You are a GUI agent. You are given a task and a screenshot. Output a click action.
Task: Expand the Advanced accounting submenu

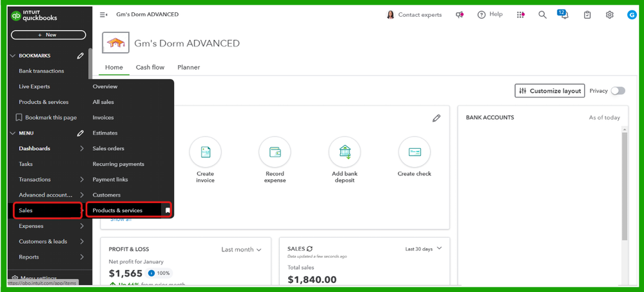tap(82, 195)
